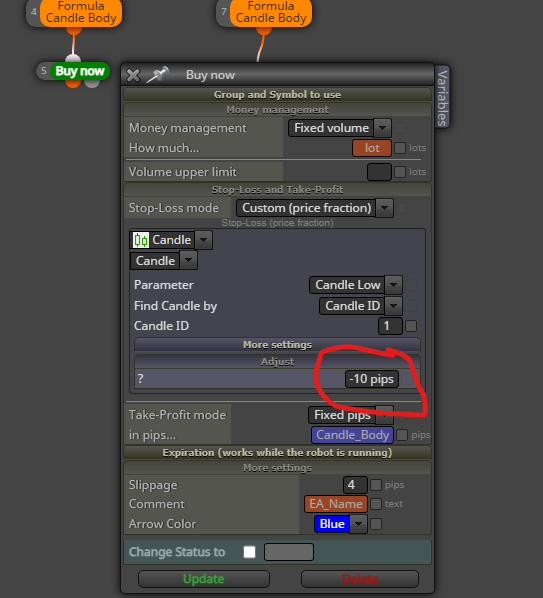543x598 pixels.
Task: Toggle the pips checkbox next to Candle_Body
Action: [x=402, y=435]
